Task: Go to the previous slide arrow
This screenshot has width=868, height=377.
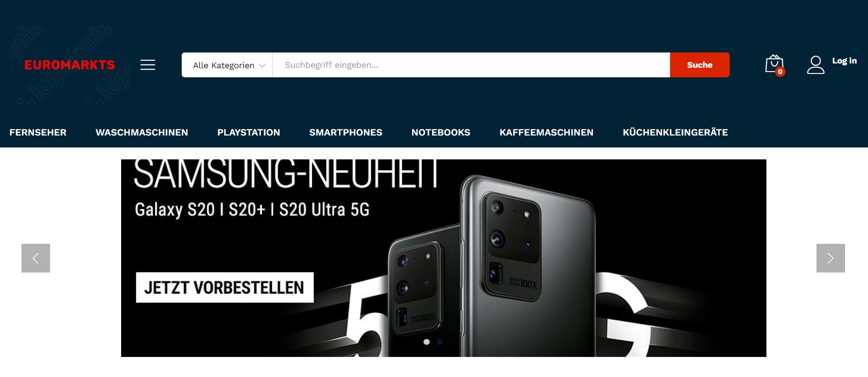Action: 36,258
